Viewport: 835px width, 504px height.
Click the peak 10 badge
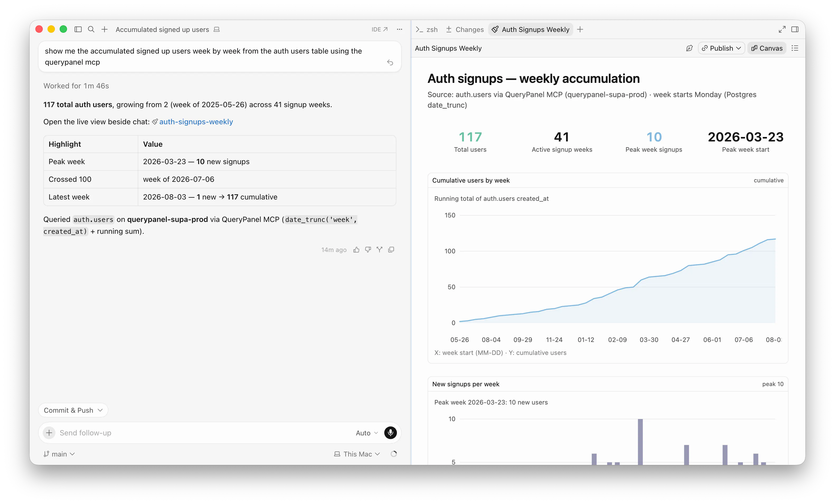(773, 384)
